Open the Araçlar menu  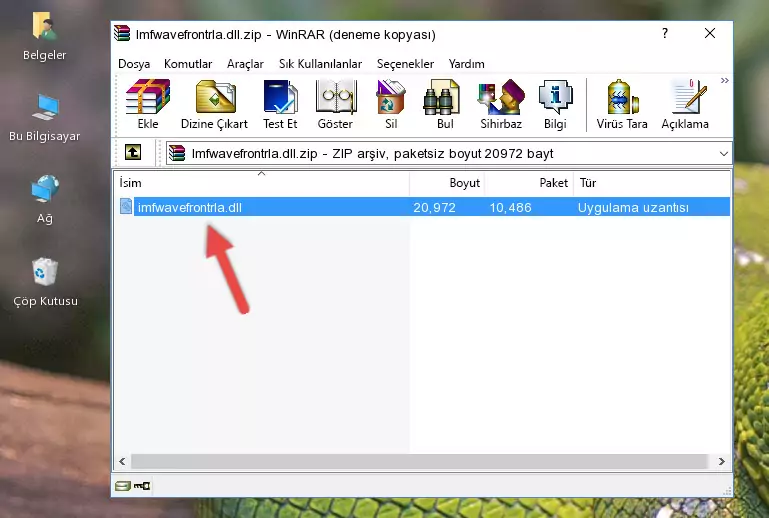coord(245,64)
